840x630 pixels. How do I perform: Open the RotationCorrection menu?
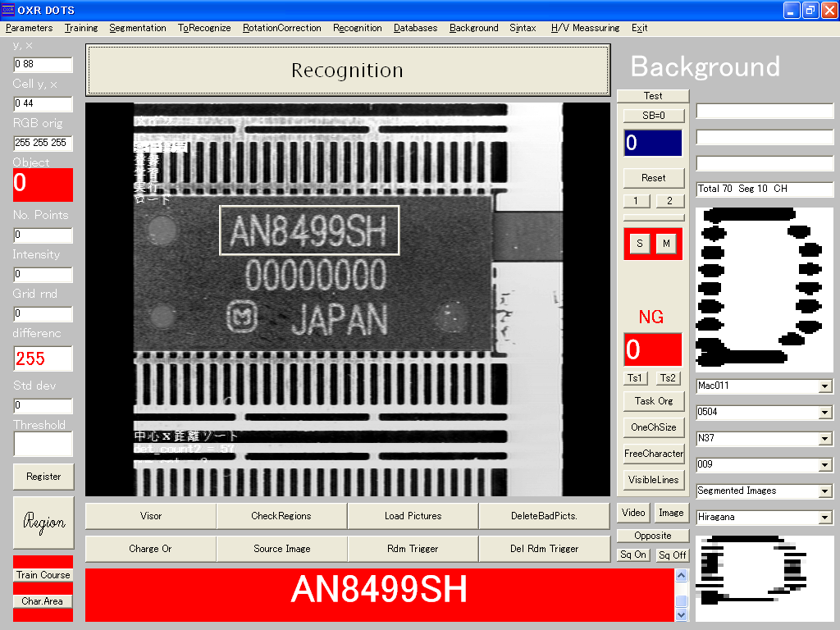click(x=282, y=28)
